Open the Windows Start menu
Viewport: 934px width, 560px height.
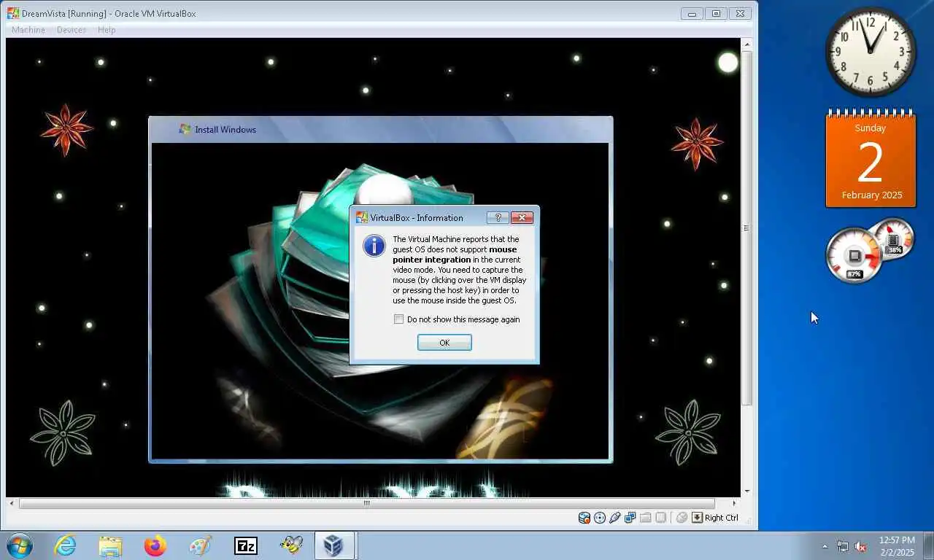20,545
